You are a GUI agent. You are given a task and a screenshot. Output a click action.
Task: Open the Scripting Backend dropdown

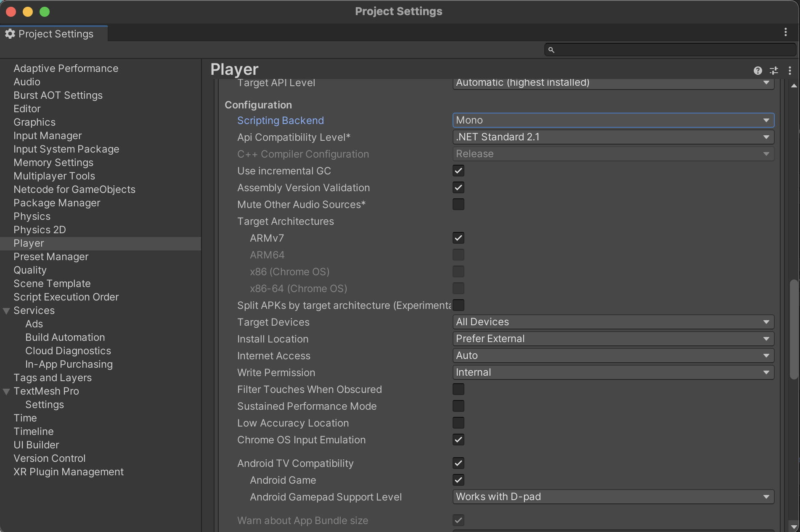click(x=613, y=120)
